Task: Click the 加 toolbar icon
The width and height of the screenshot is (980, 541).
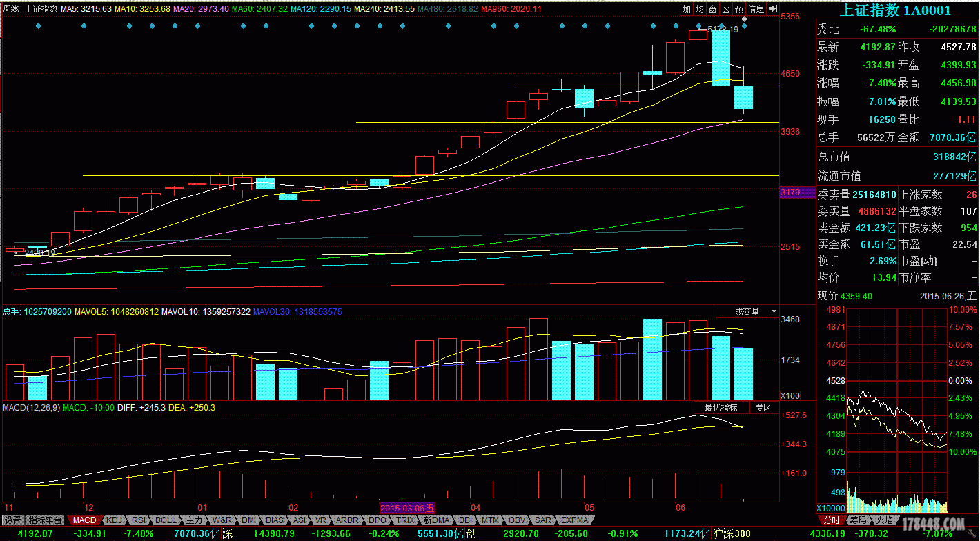Action: (686, 9)
